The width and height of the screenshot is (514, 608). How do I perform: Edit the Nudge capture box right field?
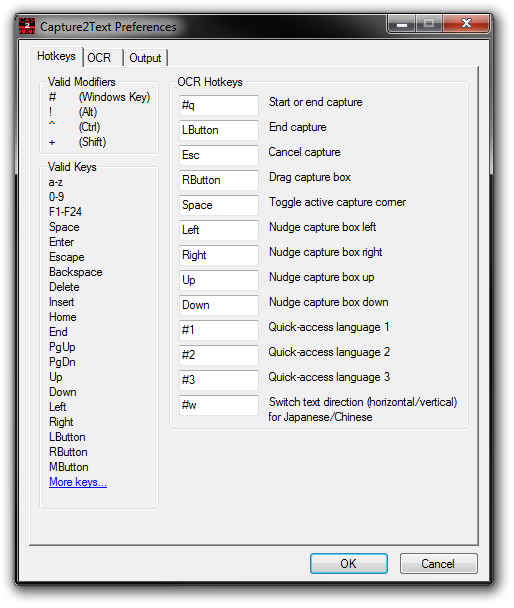(219, 255)
